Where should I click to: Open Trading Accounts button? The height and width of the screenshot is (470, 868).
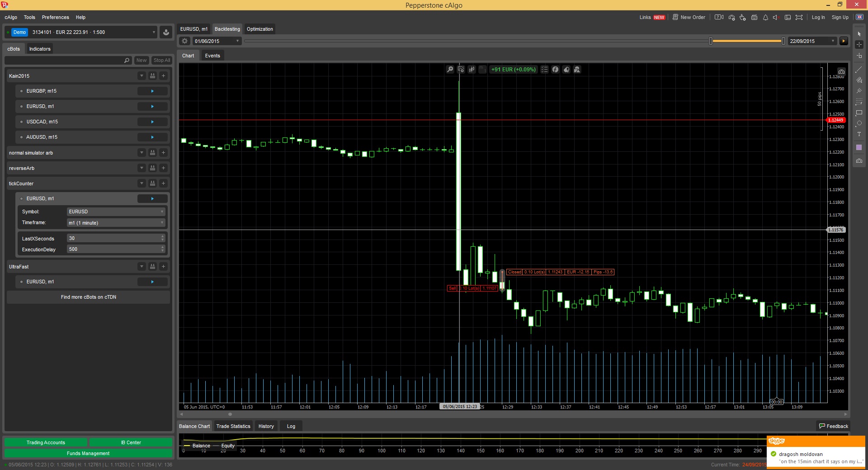46,442
